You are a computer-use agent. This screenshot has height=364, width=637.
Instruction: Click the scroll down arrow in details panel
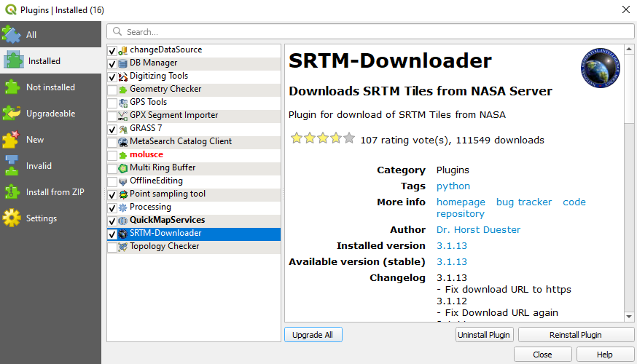629,317
